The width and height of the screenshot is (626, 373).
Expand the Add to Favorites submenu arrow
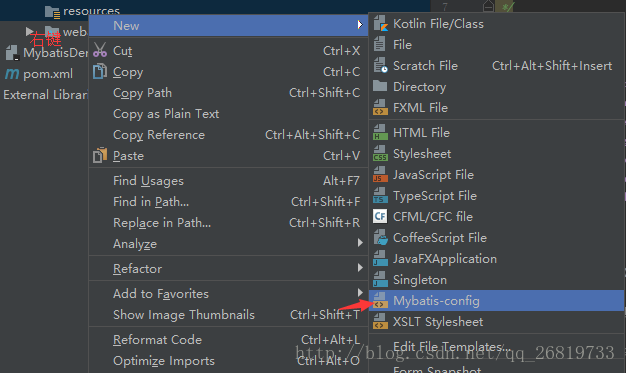coord(360,293)
